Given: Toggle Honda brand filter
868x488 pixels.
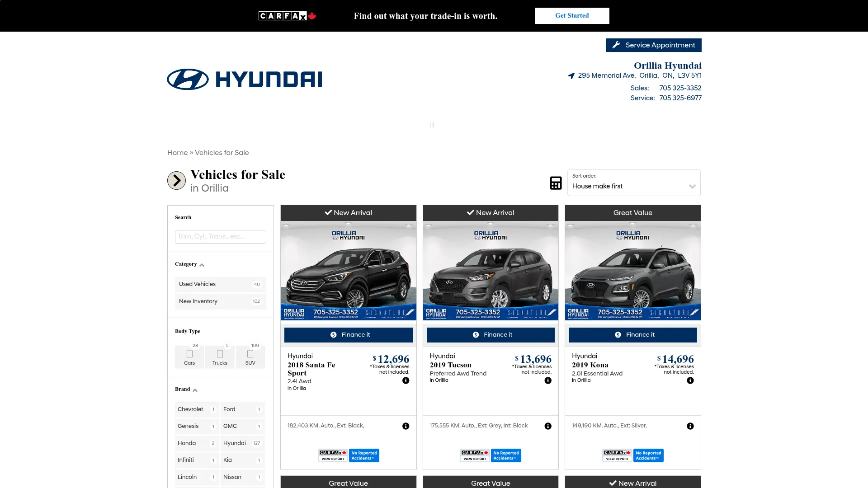Looking at the screenshot, I should tap(197, 443).
